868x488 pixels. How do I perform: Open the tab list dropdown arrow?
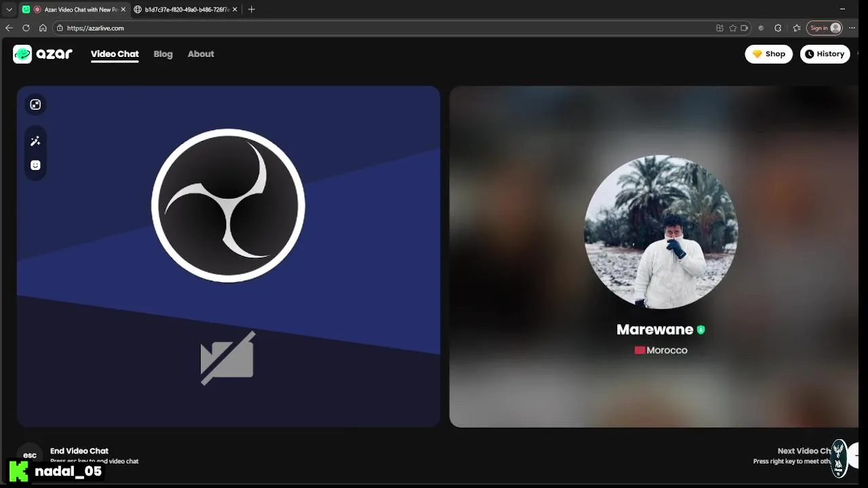click(9, 9)
